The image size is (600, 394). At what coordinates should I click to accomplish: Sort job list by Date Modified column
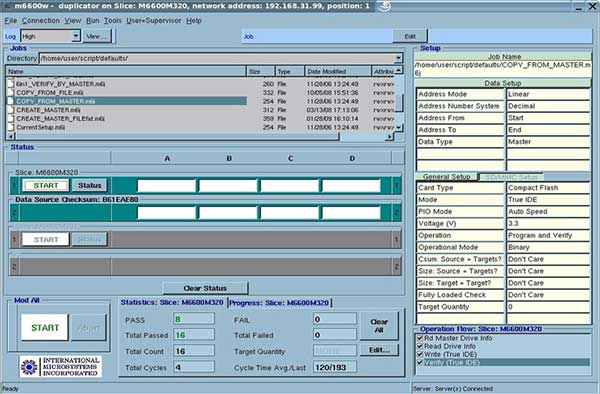point(338,71)
